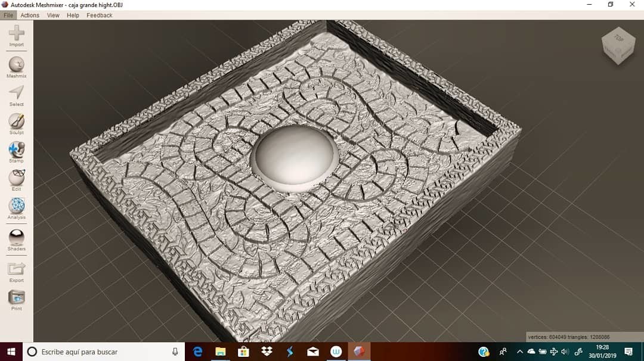
Task: Open the Sculpt tool
Action: pyautogui.click(x=17, y=124)
